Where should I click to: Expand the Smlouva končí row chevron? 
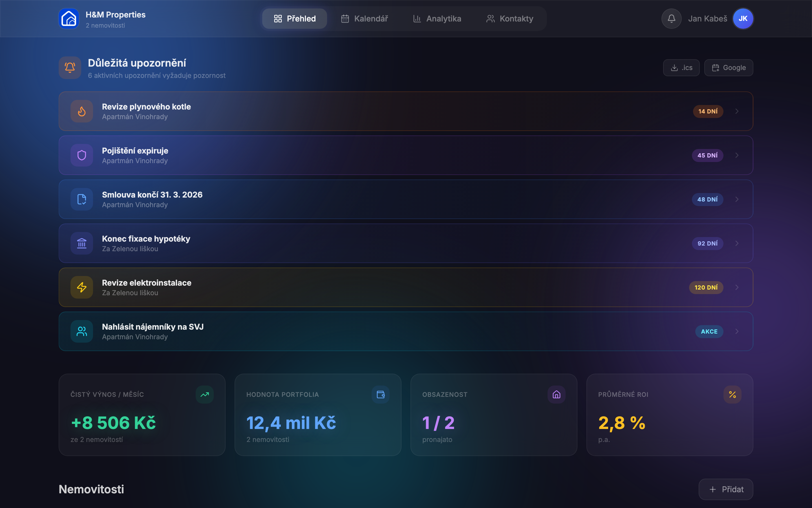tap(737, 199)
